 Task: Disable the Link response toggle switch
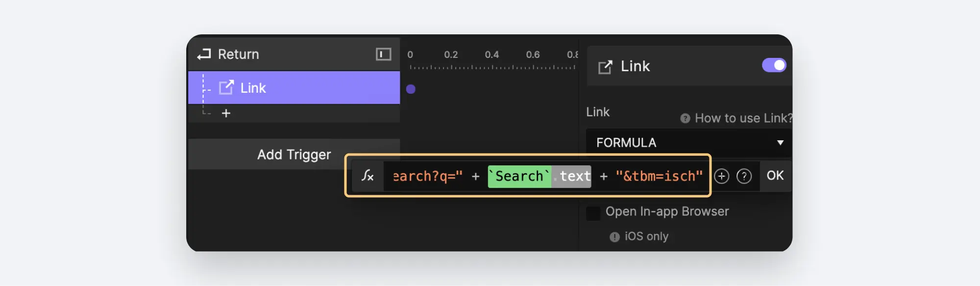[774, 65]
